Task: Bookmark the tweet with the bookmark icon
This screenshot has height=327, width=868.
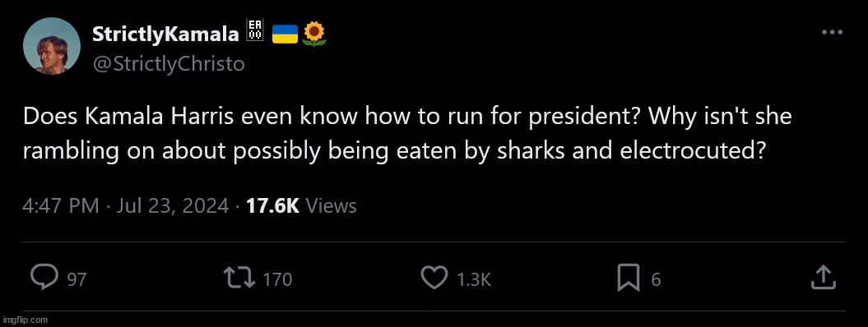Action: tap(629, 278)
